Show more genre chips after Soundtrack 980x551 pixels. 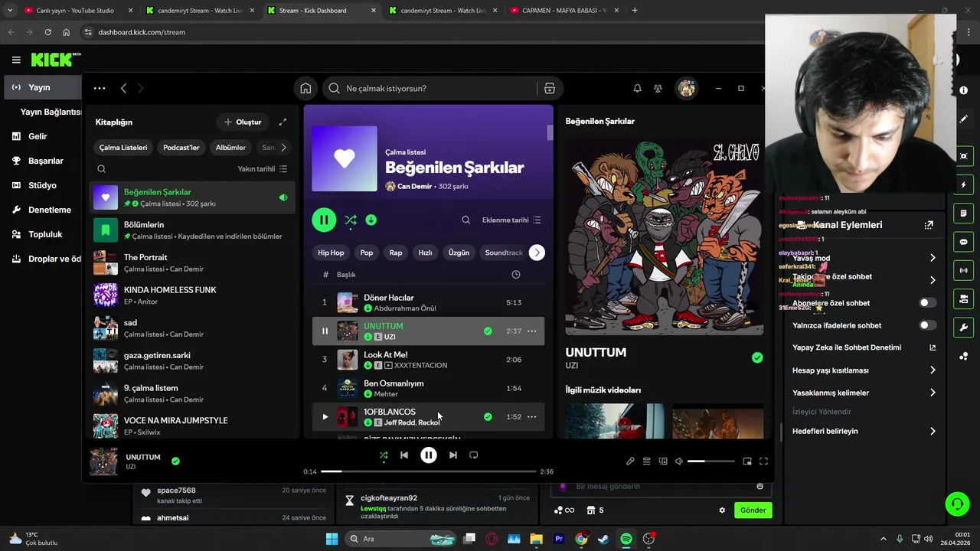pyautogui.click(x=537, y=253)
